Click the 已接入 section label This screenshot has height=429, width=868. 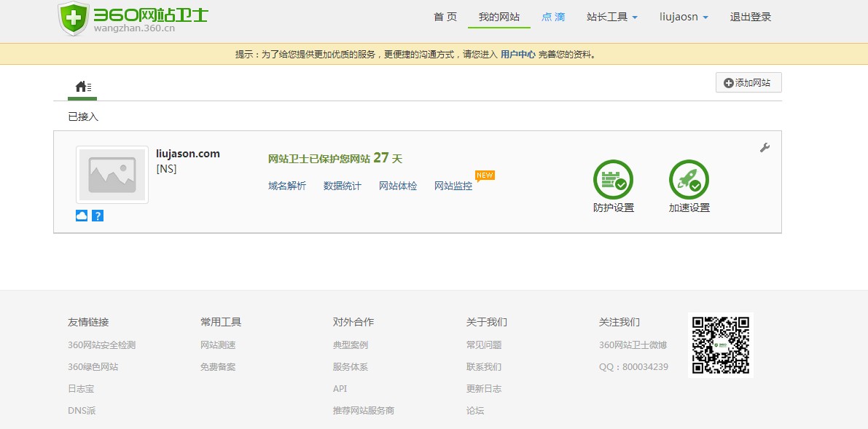[83, 117]
